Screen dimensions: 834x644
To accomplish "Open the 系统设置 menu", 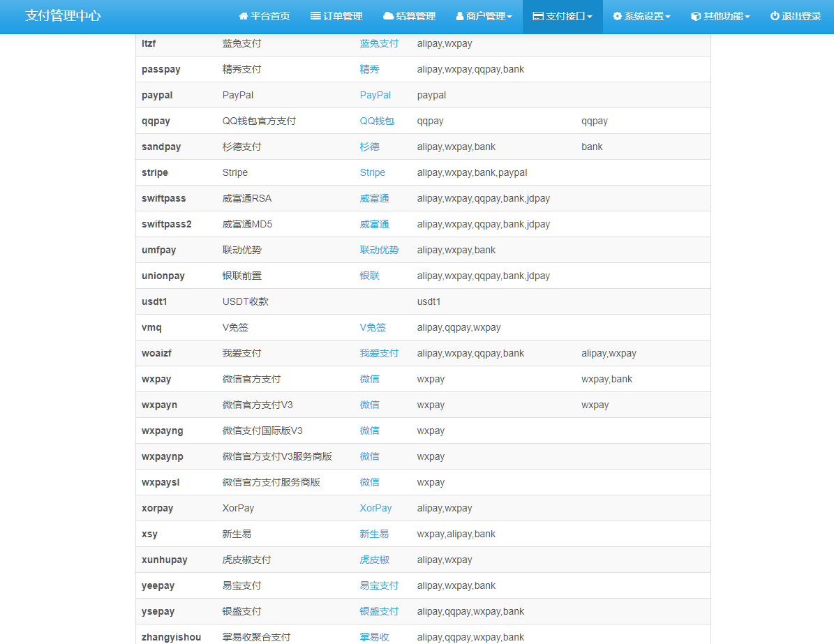I will pyautogui.click(x=641, y=16).
